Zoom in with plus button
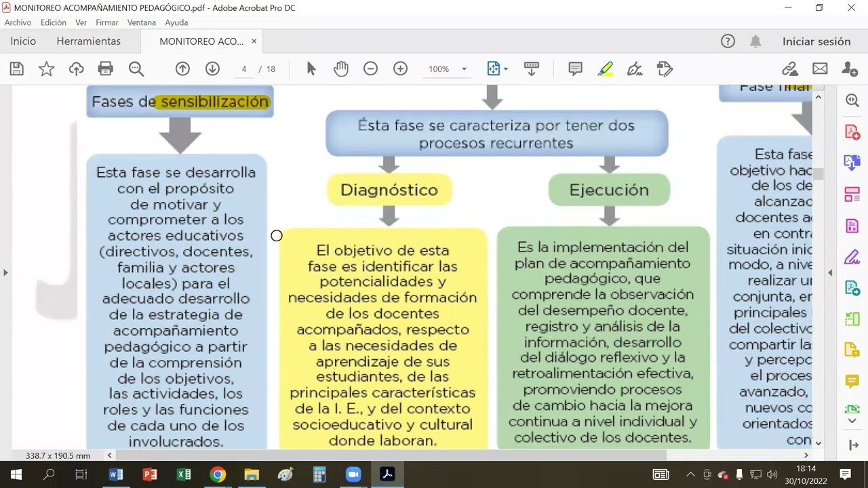The width and height of the screenshot is (868, 488). click(400, 68)
